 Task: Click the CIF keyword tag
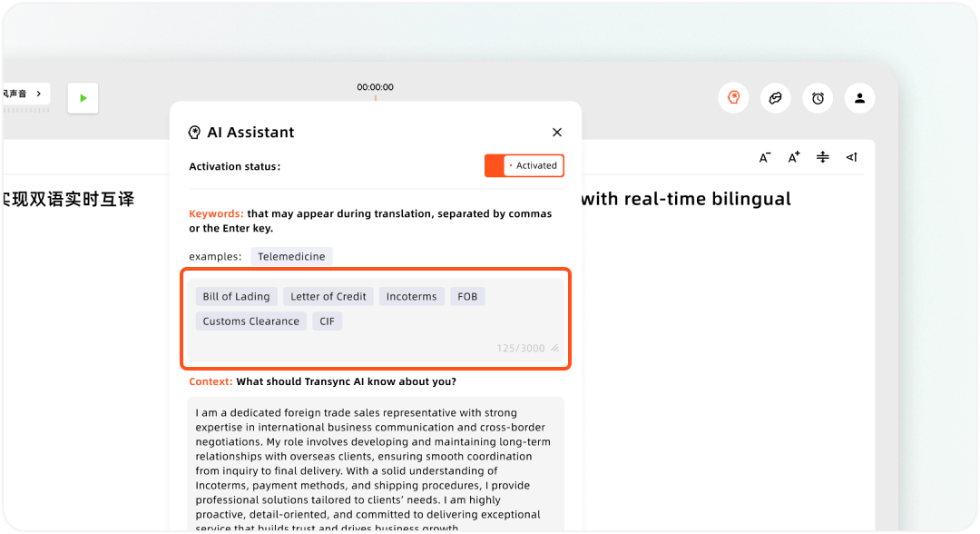click(x=327, y=321)
